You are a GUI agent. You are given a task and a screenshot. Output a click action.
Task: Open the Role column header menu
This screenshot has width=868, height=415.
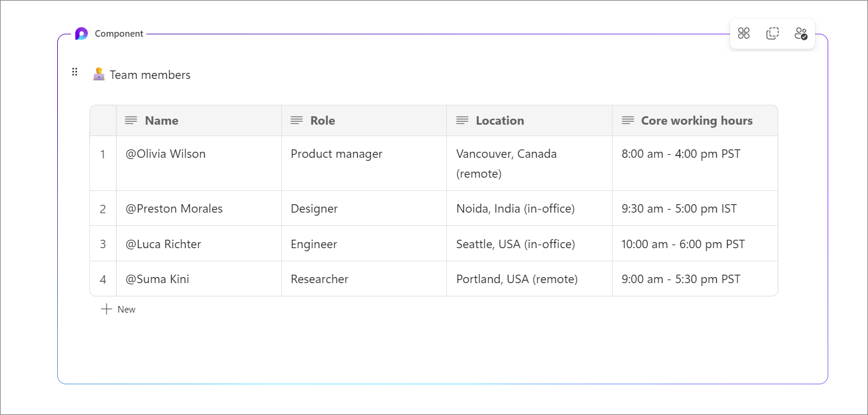(x=322, y=120)
